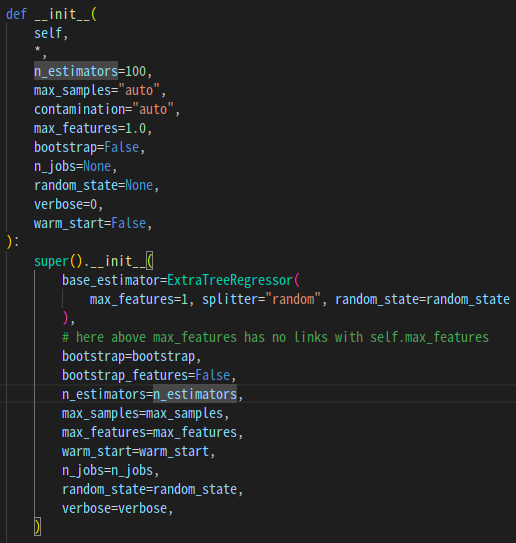The width and height of the screenshot is (516, 543).
Task: Click the closing parenthesis on last line
Action: coord(37,527)
